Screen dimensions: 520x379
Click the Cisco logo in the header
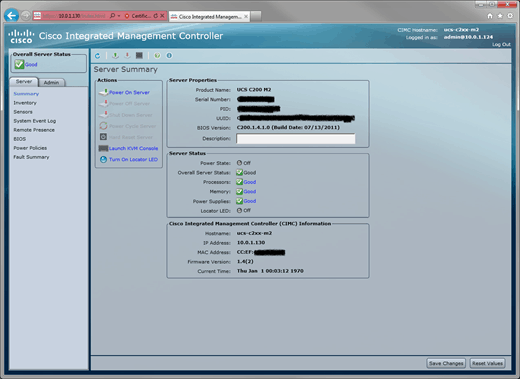point(21,36)
